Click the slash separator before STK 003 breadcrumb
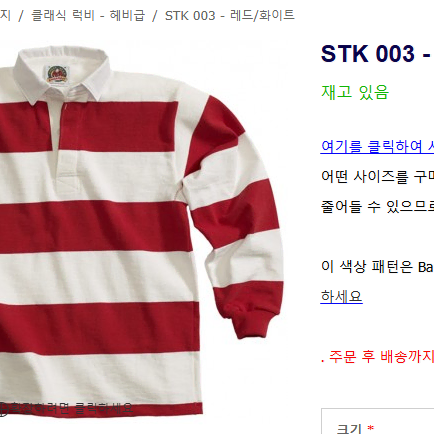Viewport: 434px width, 434px height. click(155, 16)
